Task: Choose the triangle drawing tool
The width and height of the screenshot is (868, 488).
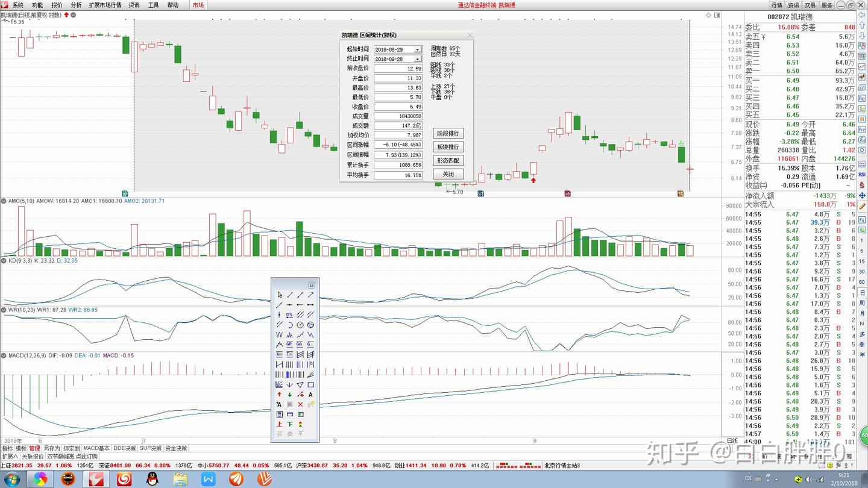Action: (300, 384)
